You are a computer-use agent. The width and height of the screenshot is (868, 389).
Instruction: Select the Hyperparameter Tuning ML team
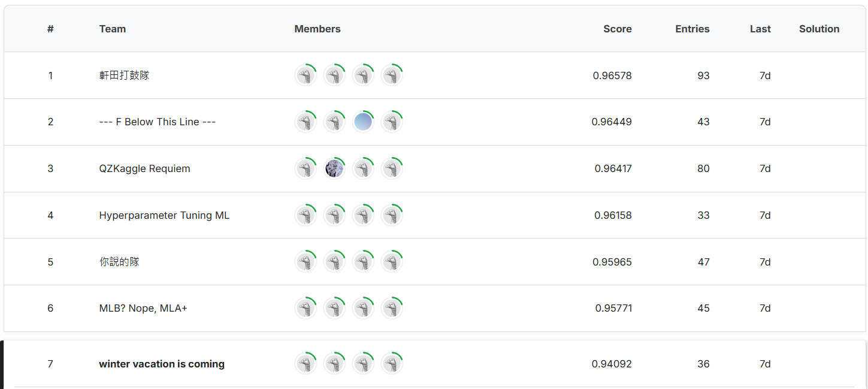click(164, 215)
